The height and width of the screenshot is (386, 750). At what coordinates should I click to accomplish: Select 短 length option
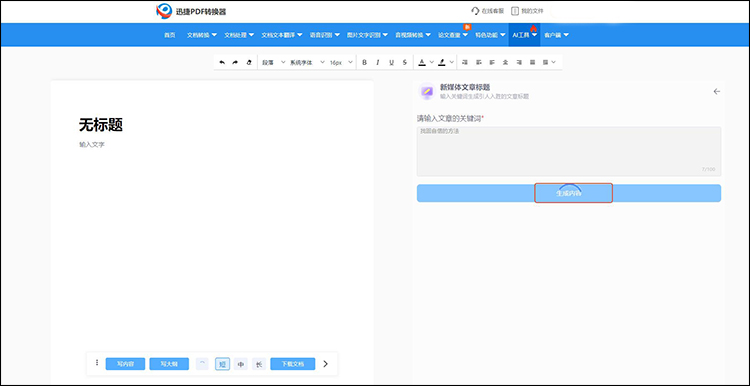click(222, 364)
